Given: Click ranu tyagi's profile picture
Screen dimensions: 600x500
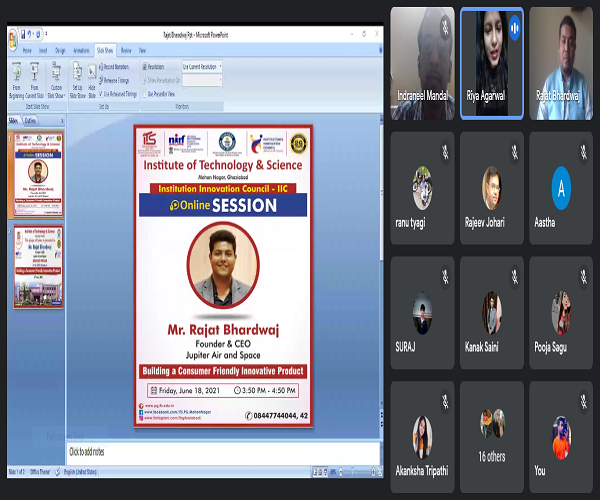Looking at the screenshot, I should pos(422,188).
